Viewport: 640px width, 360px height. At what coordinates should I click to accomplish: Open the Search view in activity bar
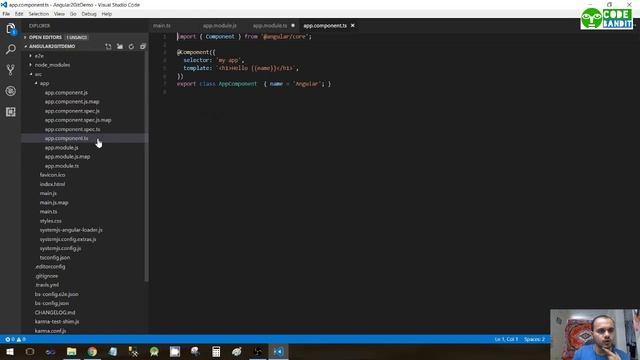11,49
